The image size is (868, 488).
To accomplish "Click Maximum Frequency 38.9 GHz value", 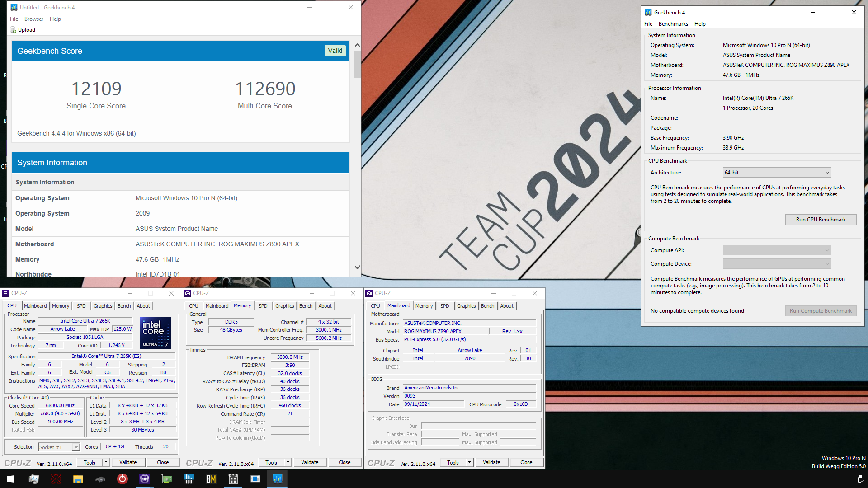I will pyautogui.click(x=733, y=148).
